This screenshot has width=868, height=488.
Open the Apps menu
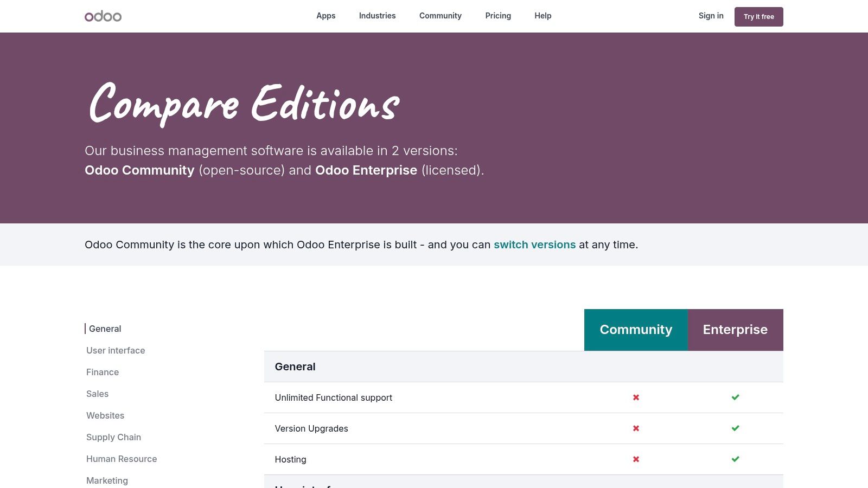point(325,16)
